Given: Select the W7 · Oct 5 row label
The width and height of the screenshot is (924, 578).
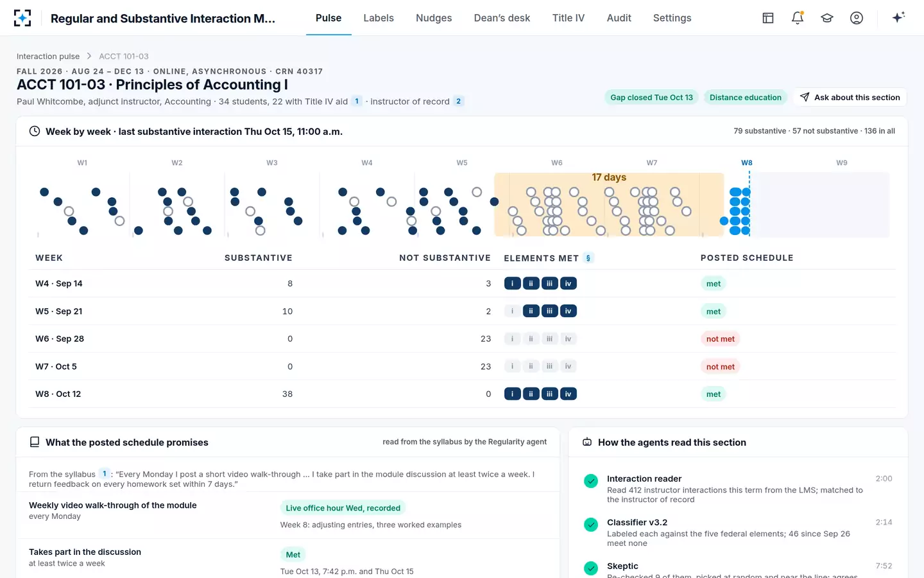Looking at the screenshot, I should click(x=56, y=367).
